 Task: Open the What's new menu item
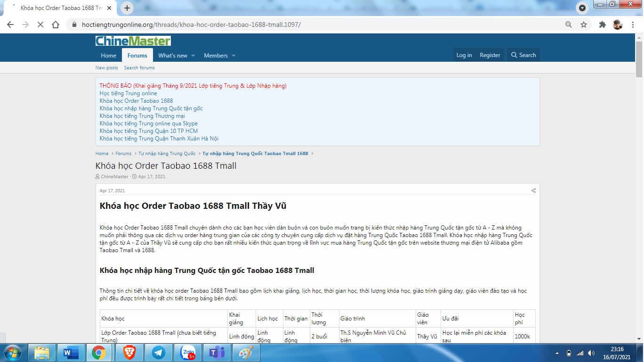[x=173, y=56]
